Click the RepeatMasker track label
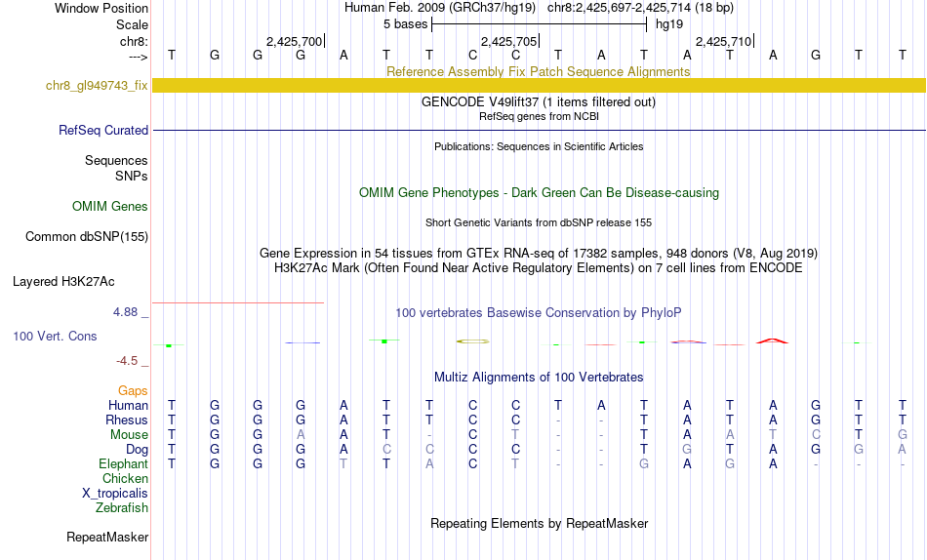 click(x=107, y=538)
